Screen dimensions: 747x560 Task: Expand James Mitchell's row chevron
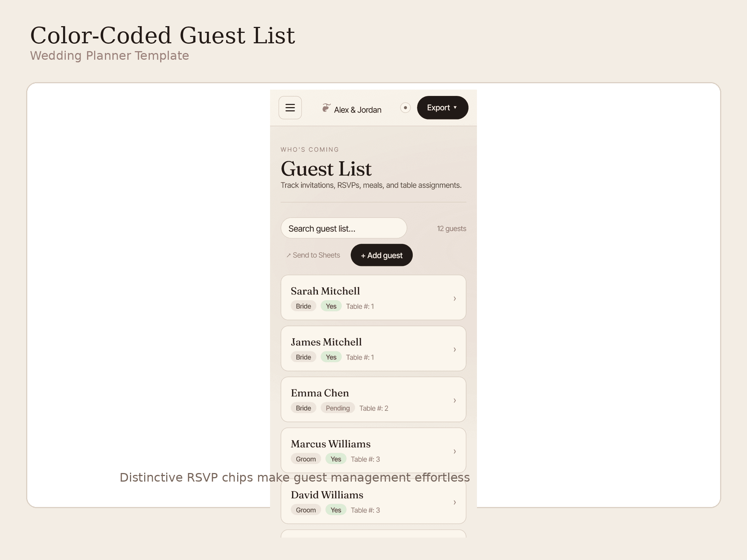point(455,349)
